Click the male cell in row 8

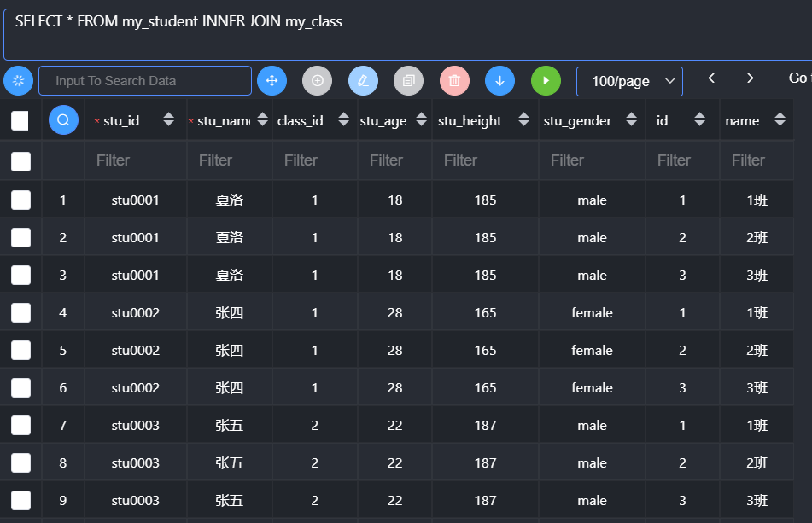[x=592, y=462]
